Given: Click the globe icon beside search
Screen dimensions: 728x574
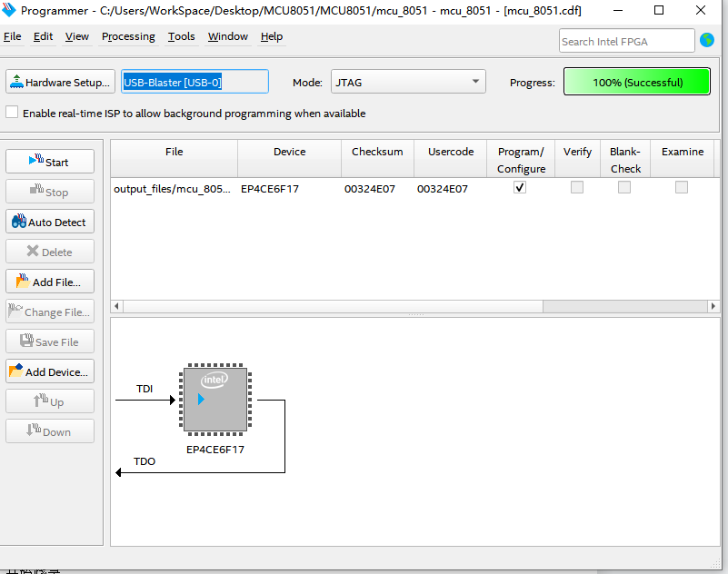Looking at the screenshot, I should click(x=707, y=41).
